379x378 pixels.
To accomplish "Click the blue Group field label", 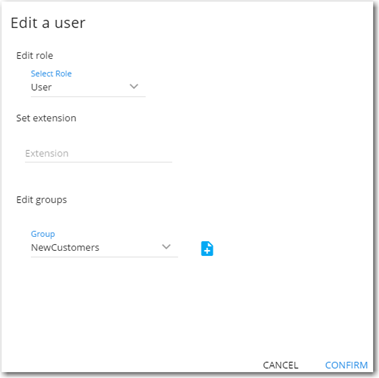I will tap(43, 234).
